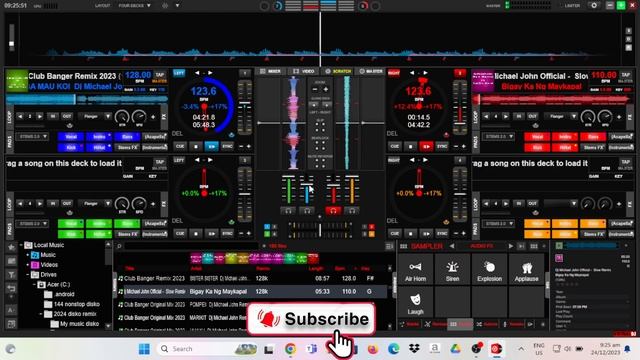Trigger the Siren sample pad

(452, 269)
